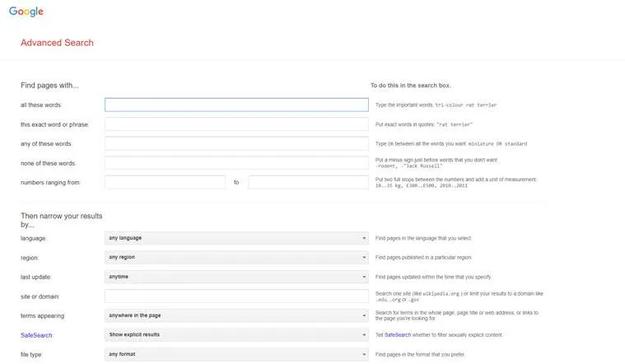The height and width of the screenshot is (364, 625).
Task: Click the "Advanced Search" heading
Action: click(x=57, y=43)
